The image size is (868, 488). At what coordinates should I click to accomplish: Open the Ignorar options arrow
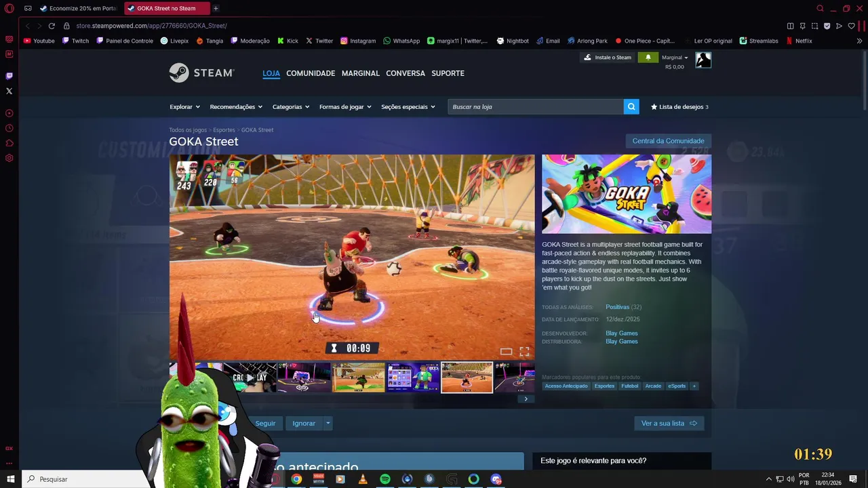328,423
